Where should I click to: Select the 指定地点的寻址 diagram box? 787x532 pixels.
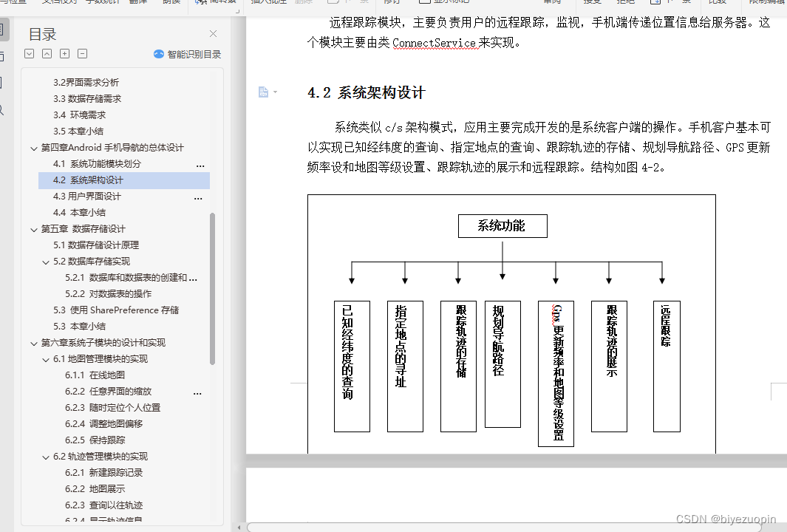tap(405, 366)
